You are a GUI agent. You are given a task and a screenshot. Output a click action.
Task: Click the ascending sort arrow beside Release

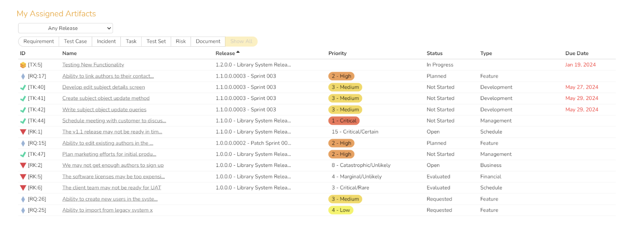click(238, 52)
